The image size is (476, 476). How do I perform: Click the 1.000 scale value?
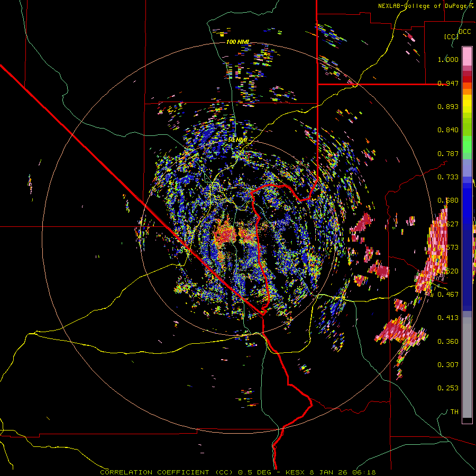coord(448,59)
